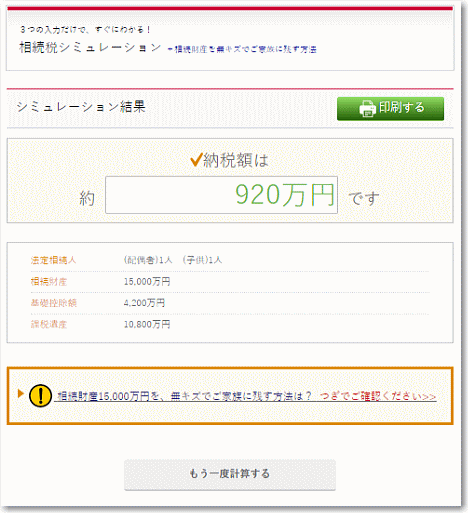Viewport: 468px width, 513px height.
Task: Click the green 印刷する print button
Action: pos(390,109)
